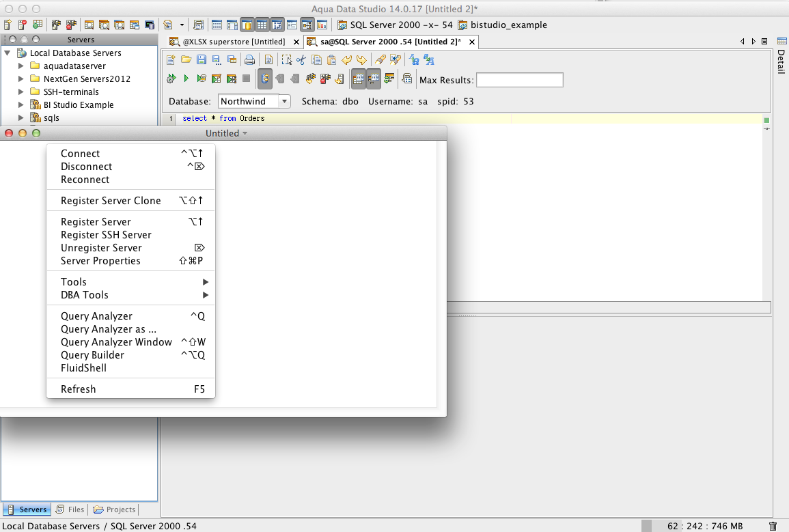
Task: Toggle the highlighted auto-commit database icon
Action: point(264,79)
